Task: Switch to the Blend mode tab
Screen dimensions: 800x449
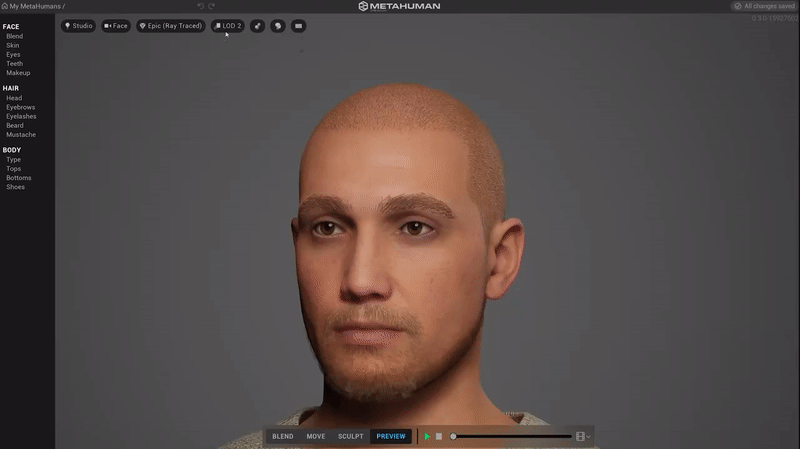Action: (283, 436)
